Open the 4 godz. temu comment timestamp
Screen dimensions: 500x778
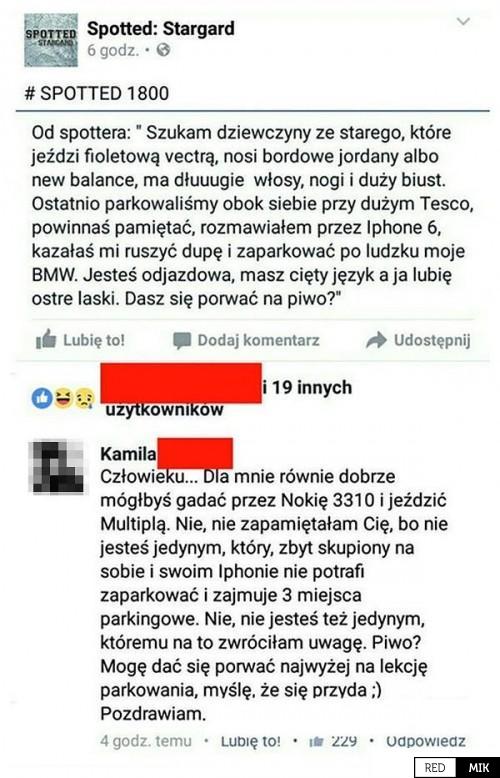(146, 741)
